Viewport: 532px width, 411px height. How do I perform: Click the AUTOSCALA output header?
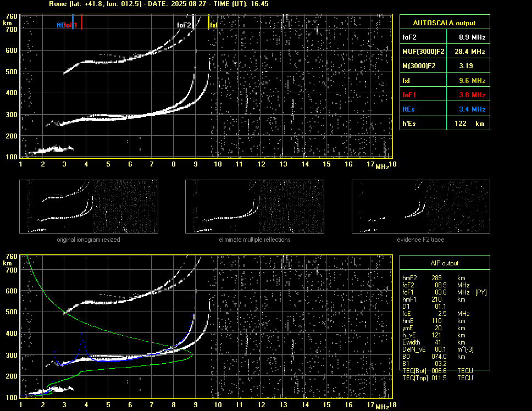(x=445, y=22)
